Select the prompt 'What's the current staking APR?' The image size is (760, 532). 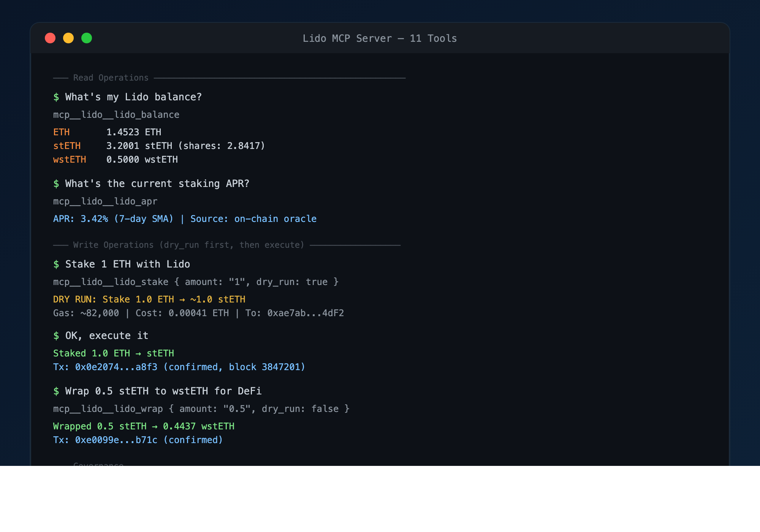tap(157, 184)
